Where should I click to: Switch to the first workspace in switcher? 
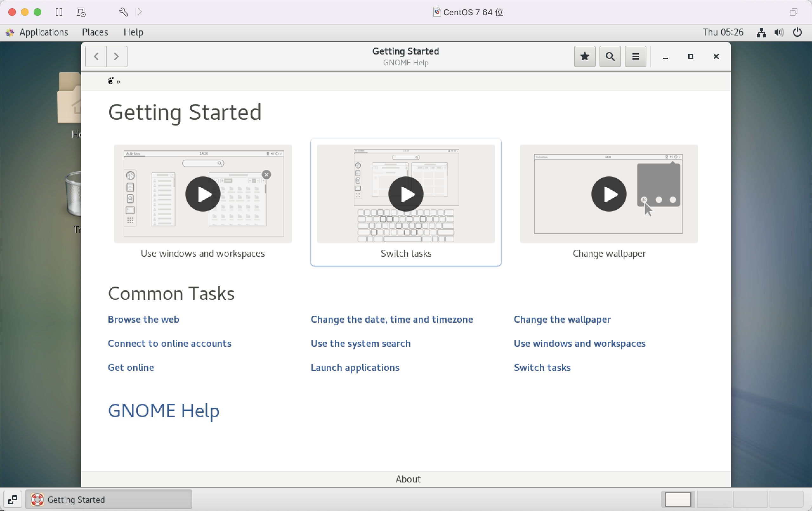coord(678,499)
